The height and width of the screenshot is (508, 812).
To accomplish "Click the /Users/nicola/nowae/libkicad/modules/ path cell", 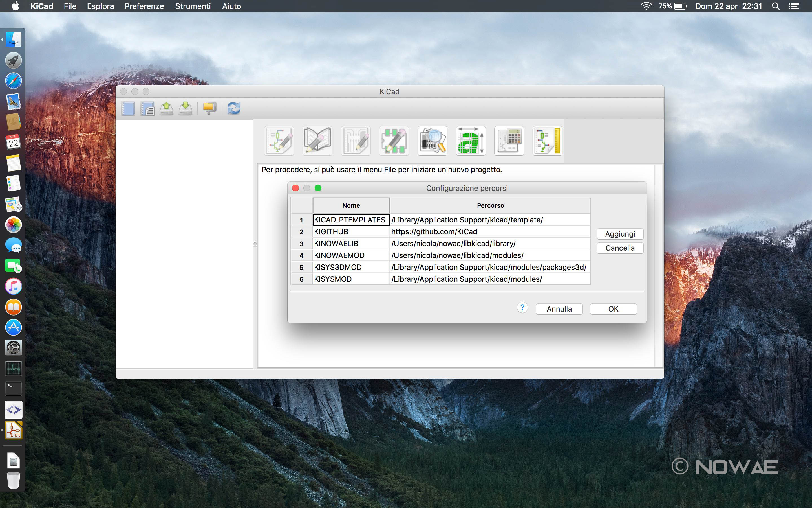I will point(490,255).
